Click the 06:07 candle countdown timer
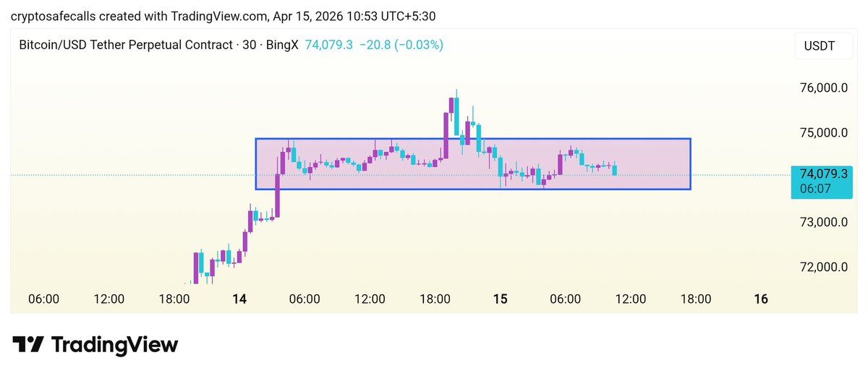Viewport: 868px width, 376px height. [x=814, y=187]
